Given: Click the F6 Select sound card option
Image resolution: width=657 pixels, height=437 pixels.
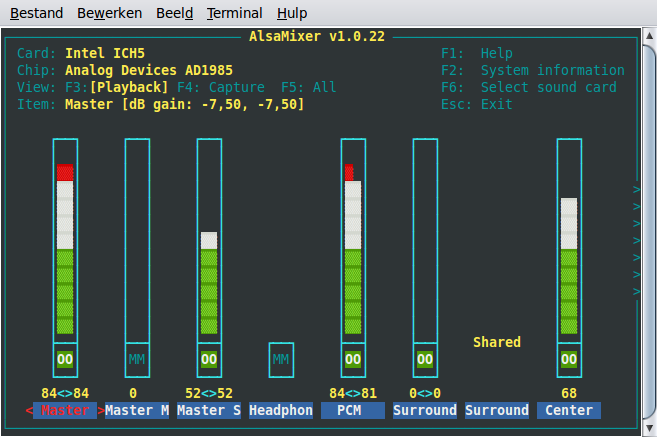Looking at the screenshot, I should pos(532,87).
